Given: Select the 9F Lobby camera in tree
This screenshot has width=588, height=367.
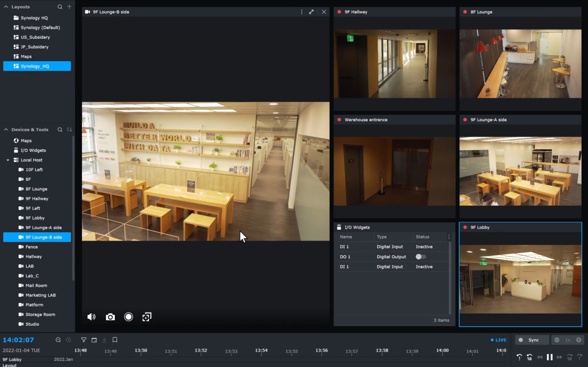Looking at the screenshot, I should pos(37,218).
